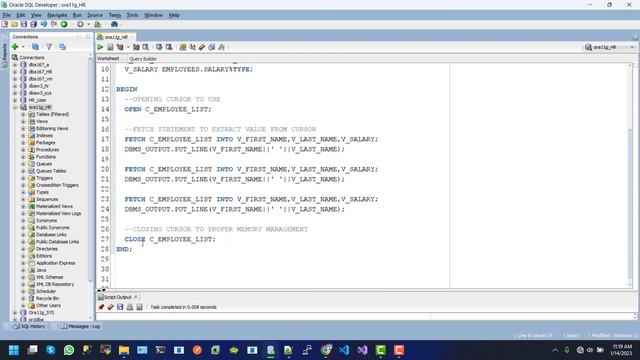Open Visual Studio Code from the taskbar

[x=344, y=350]
